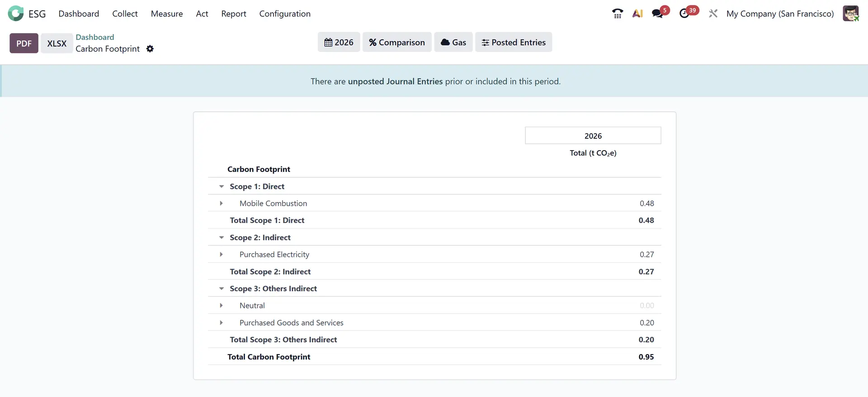Screen dimensions: 868x397
Task: Open the Gas filter dropdown
Action: click(x=453, y=42)
